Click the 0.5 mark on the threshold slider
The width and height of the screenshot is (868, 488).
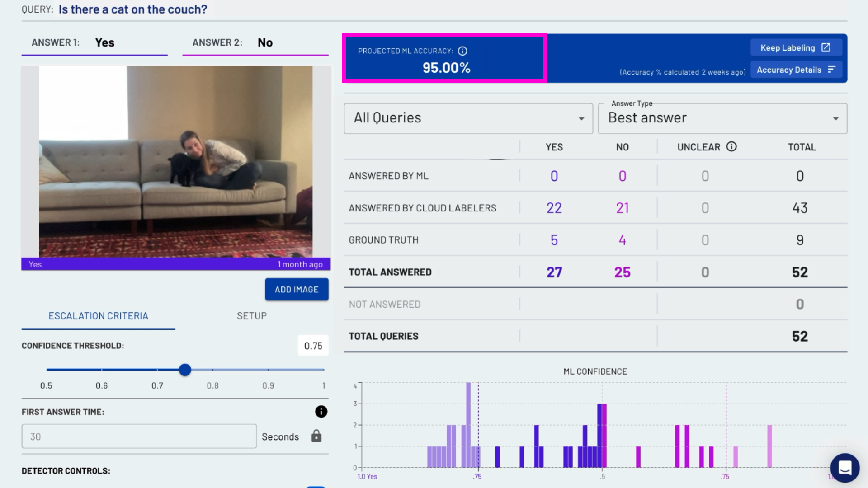(x=46, y=385)
